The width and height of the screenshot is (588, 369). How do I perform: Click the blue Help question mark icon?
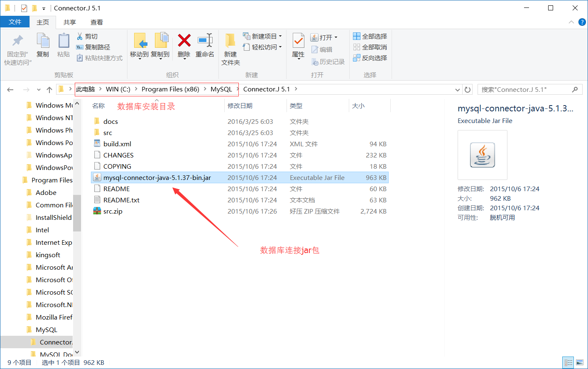[x=582, y=22]
